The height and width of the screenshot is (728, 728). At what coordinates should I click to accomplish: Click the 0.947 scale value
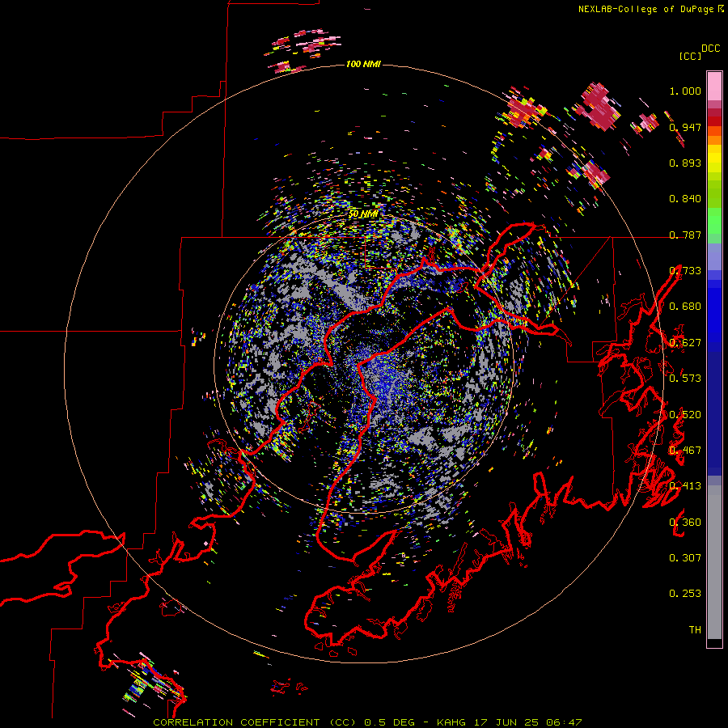685,127
